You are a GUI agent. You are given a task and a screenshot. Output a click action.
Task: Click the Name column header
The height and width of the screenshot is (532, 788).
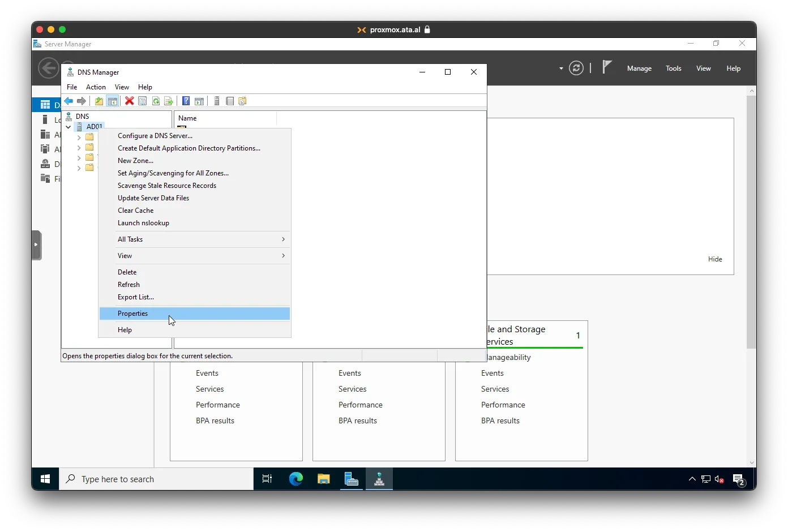[x=225, y=118]
